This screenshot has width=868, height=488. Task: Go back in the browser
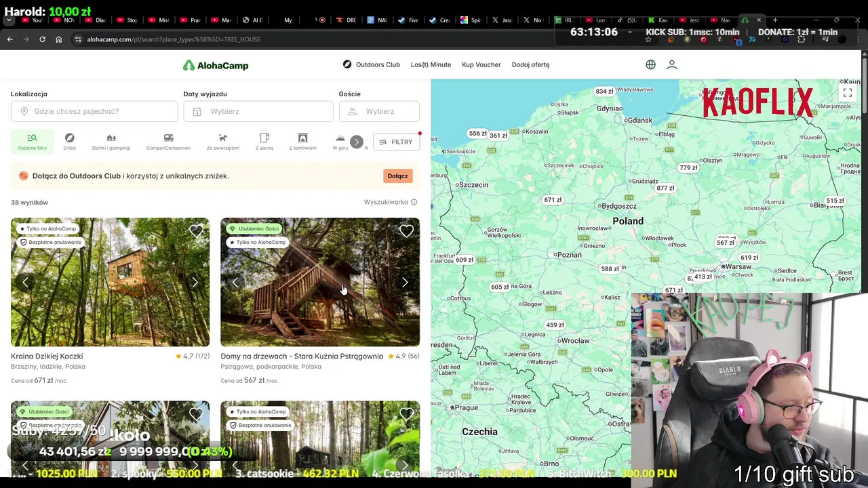click(9, 39)
